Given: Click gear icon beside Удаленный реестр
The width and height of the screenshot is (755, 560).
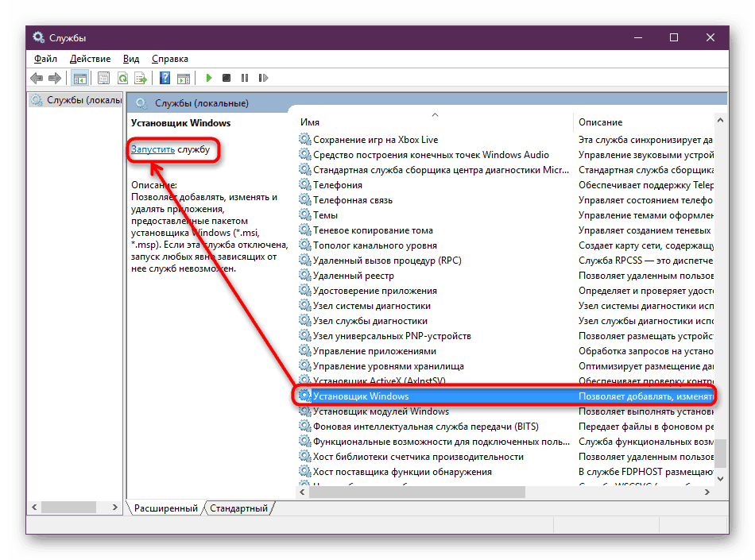Looking at the screenshot, I should coord(305,275).
